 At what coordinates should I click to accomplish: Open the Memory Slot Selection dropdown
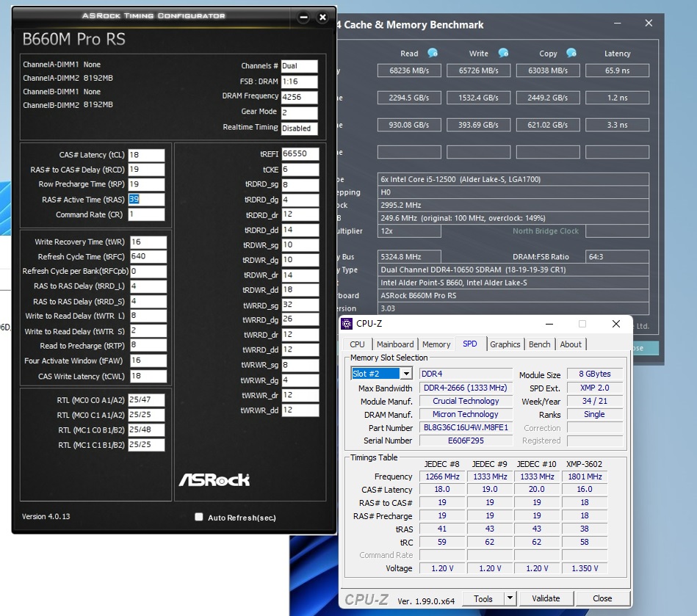(406, 374)
